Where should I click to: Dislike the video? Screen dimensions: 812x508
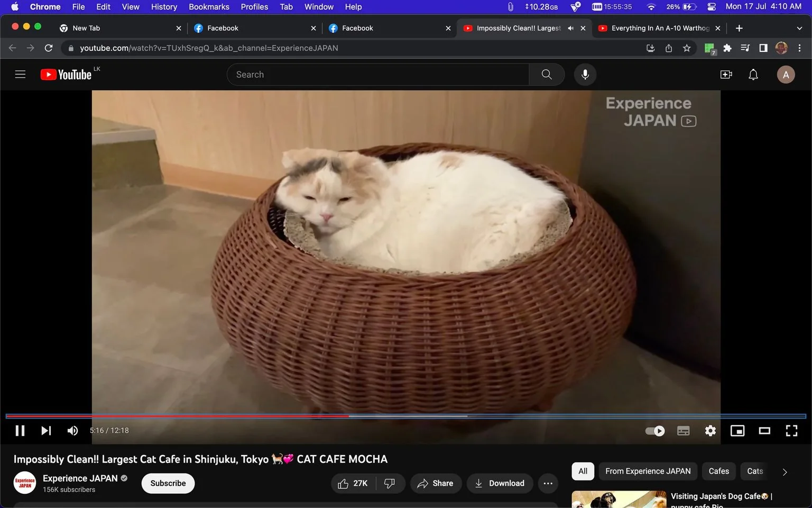(390, 483)
